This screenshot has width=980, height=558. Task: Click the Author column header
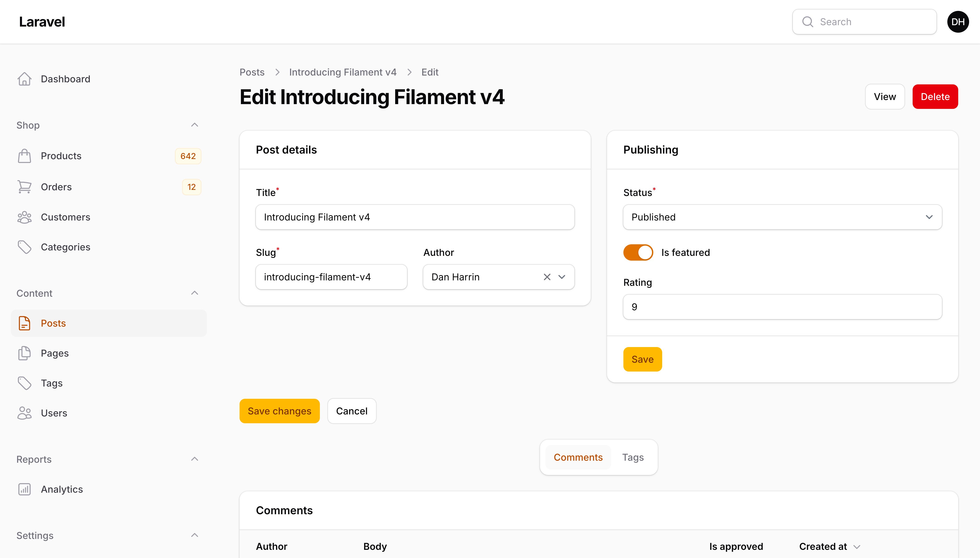click(271, 546)
